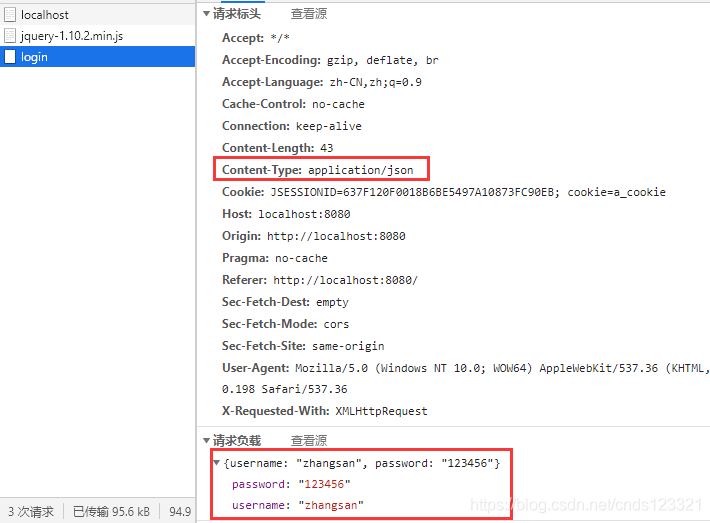The height and width of the screenshot is (523, 710).
Task: Click the X-Requested-With XMLHttpRequest line
Action: (325, 411)
